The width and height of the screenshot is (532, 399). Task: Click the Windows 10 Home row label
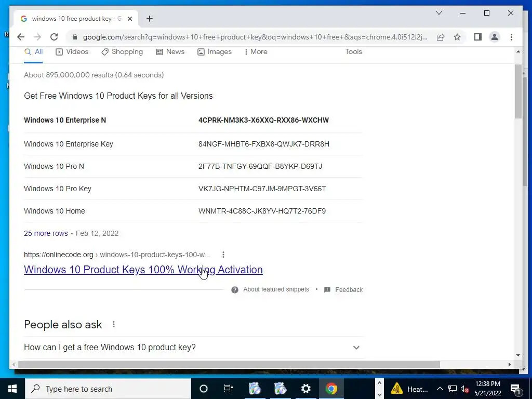click(x=55, y=211)
